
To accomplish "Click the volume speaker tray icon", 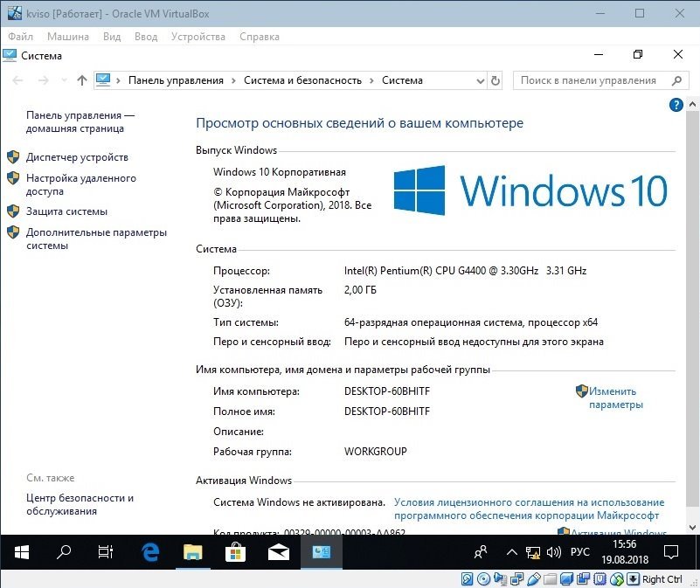I will click(553, 553).
